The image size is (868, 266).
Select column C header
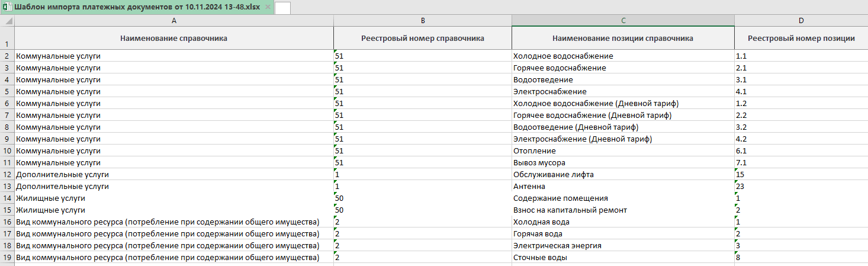pos(622,21)
